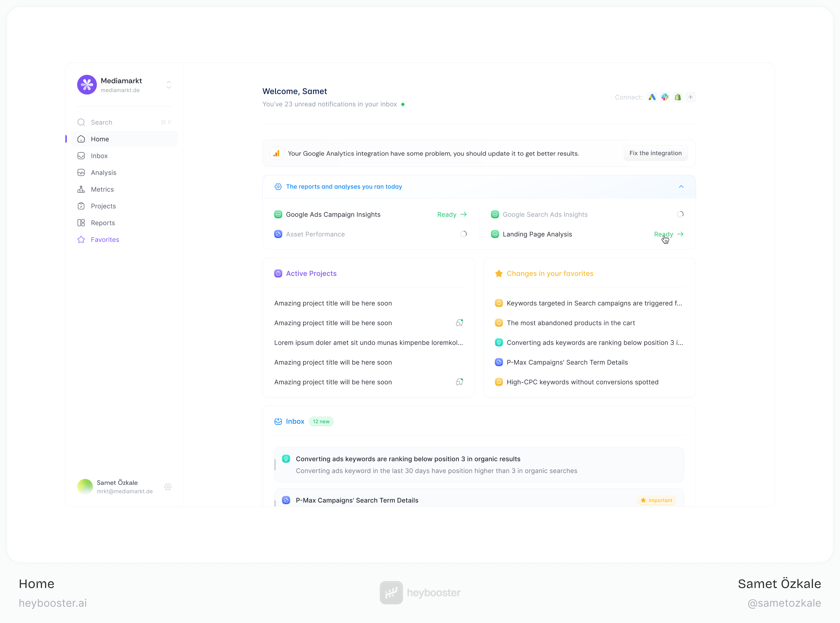Open the settings gear beside Samet Özkale's profile
Viewport: 840px width, 623px height.
tap(168, 487)
